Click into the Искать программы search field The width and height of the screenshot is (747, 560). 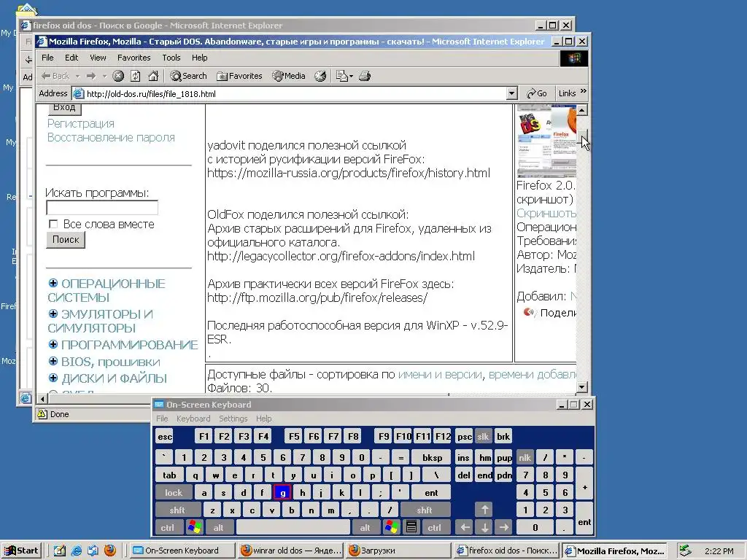point(102,208)
